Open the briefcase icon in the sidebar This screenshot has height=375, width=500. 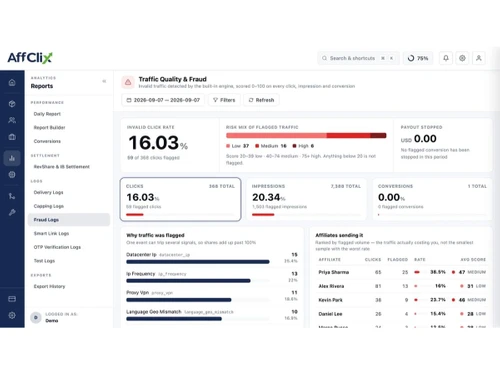[x=12, y=137]
